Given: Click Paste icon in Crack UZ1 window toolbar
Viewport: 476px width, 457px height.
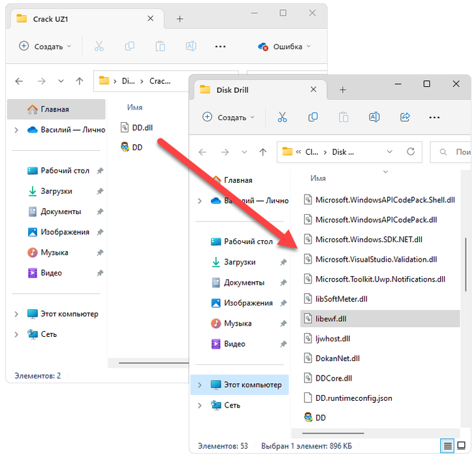Looking at the screenshot, I should 160,46.
